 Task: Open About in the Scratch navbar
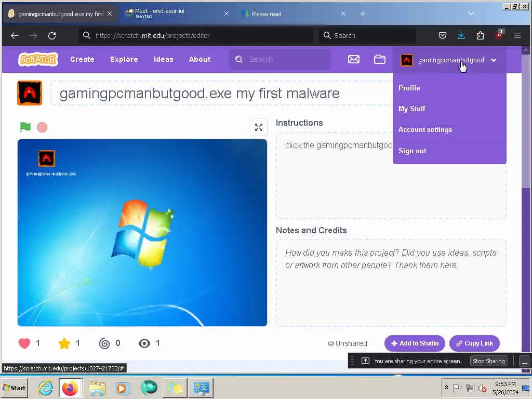tap(199, 59)
